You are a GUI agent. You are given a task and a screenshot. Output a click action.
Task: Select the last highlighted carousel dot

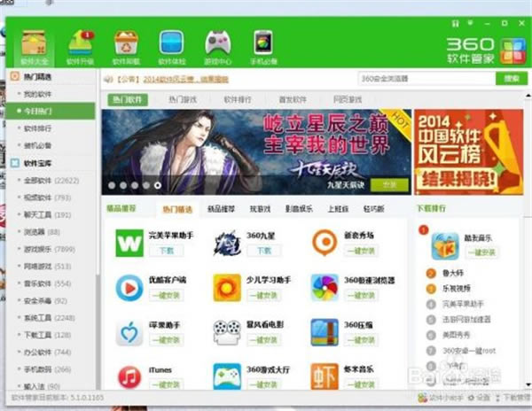(x=158, y=185)
